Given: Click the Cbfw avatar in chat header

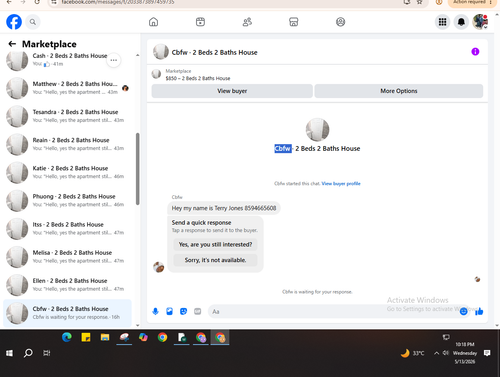Looking at the screenshot, I should point(161,52).
